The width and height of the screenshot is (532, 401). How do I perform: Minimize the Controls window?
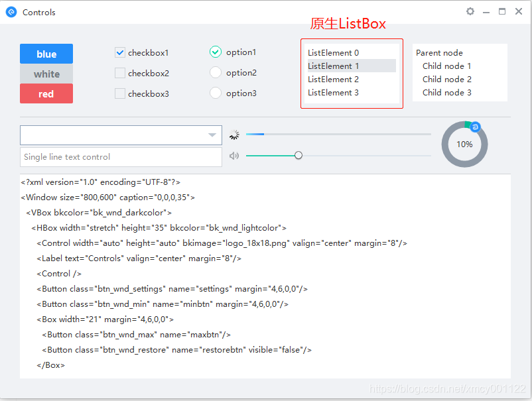[x=486, y=12]
